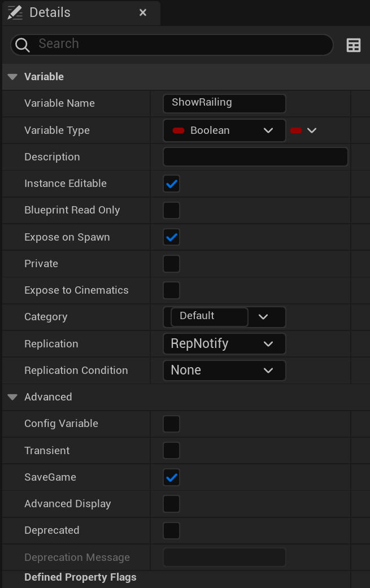Turn off the SaveGame checkbox
Screen dimensions: 370x588
172,477
